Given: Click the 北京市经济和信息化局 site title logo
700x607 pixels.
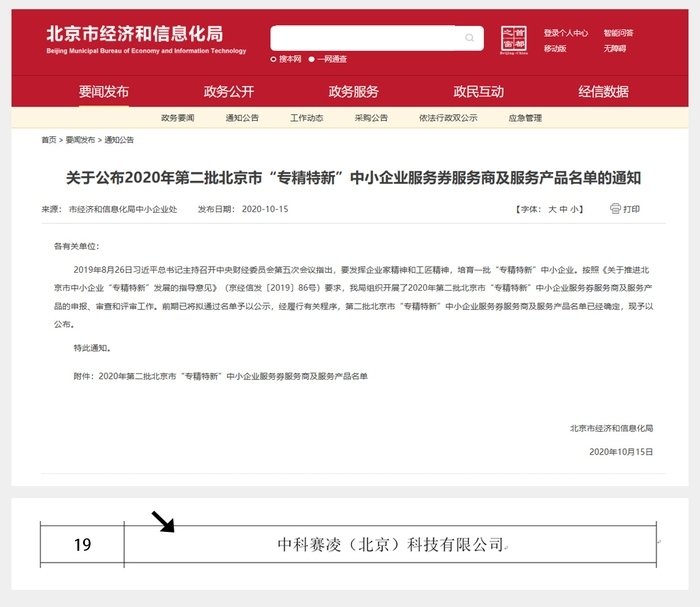Looking at the screenshot, I should [146, 39].
